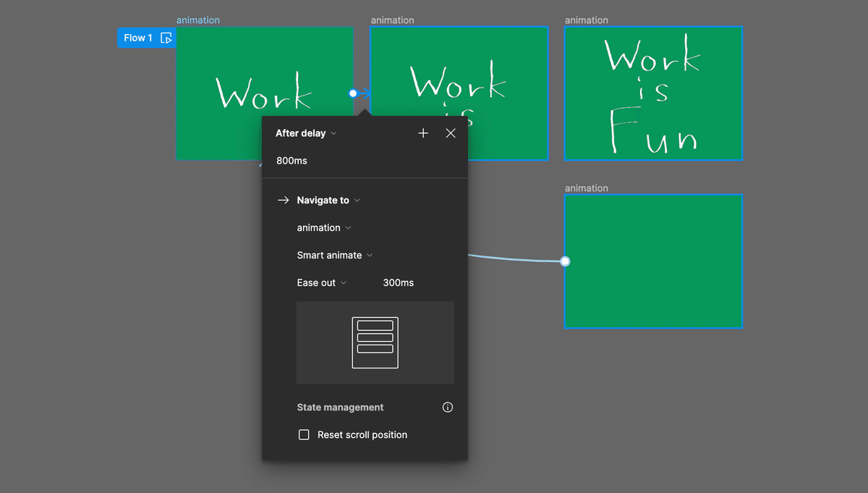
Task: Open the Smart animate transition dropdown
Action: pos(335,256)
